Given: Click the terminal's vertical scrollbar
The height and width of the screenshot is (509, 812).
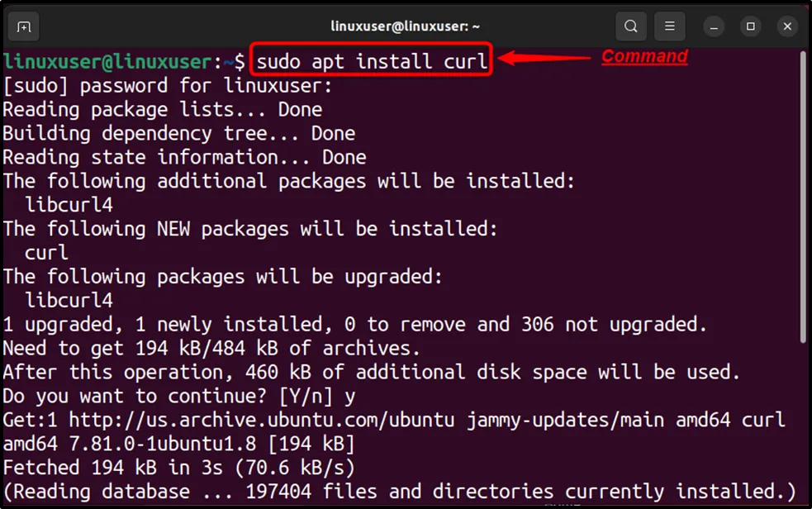Looking at the screenshot, I should (x=802, y=198).
